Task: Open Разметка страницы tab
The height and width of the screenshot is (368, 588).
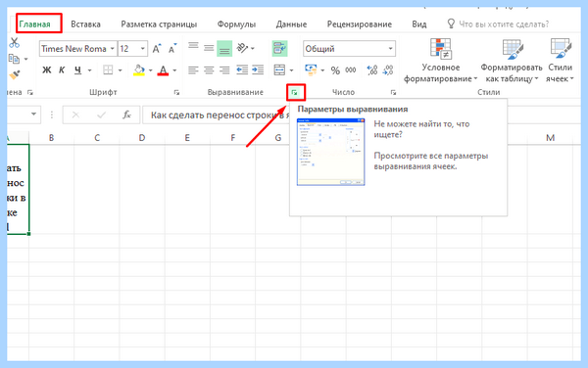Action: click(159, 24)
